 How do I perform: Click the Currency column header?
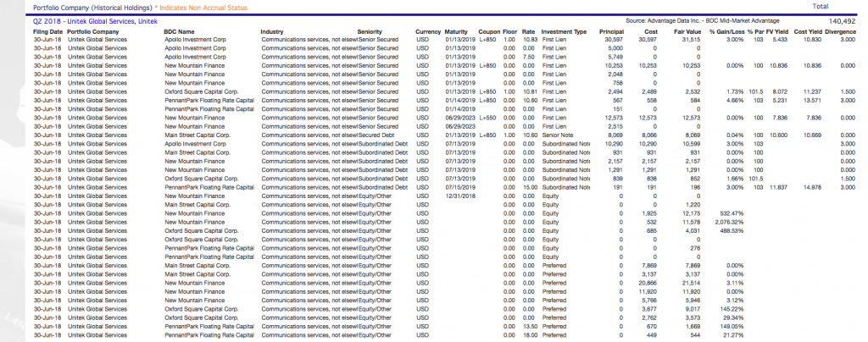428,32
